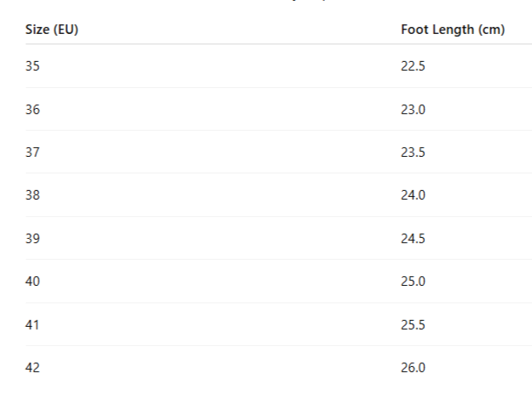The width and height of the screenshot is (532, 401).
Task: Select EU size 42 cell
Action: (x=33, y=367)
